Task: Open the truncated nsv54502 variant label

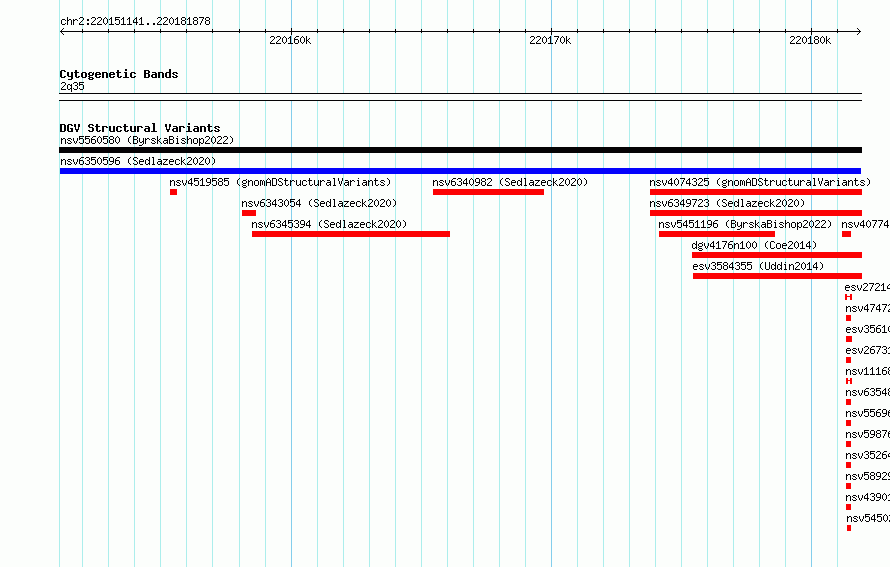Action: [x=868, y=518]
